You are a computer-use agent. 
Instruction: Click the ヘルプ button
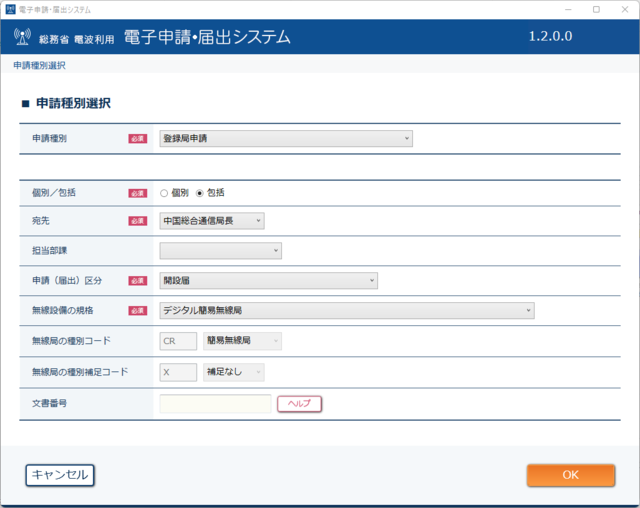point(300,404)
